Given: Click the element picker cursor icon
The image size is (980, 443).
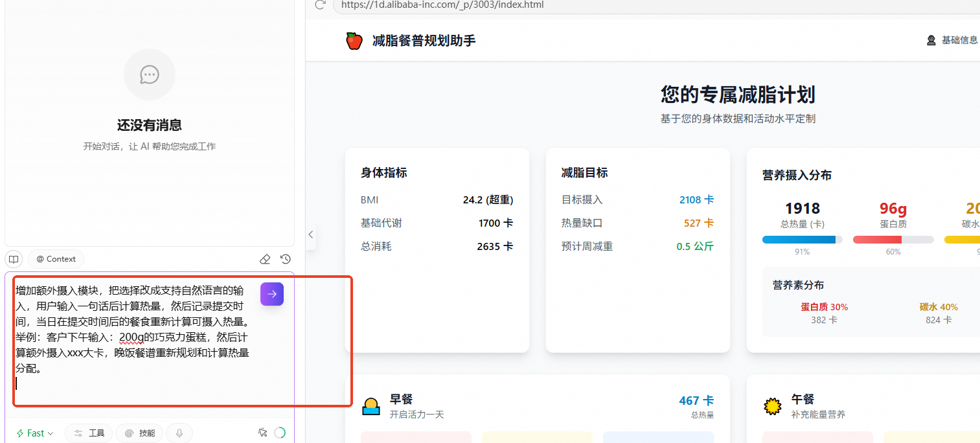Looking at the screenshot, I should [262, 433].
